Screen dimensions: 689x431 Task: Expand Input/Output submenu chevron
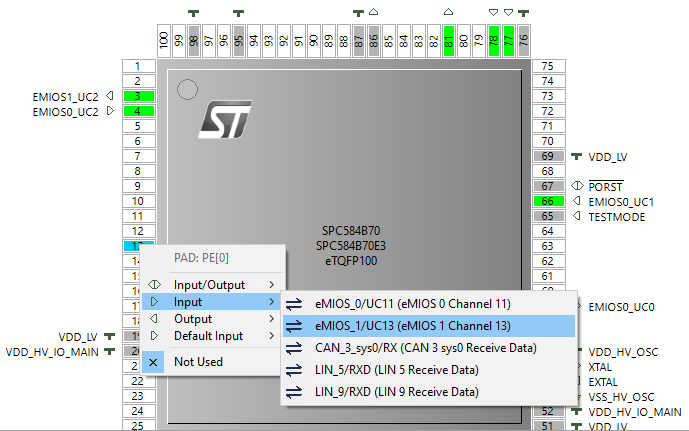(272, 285)
